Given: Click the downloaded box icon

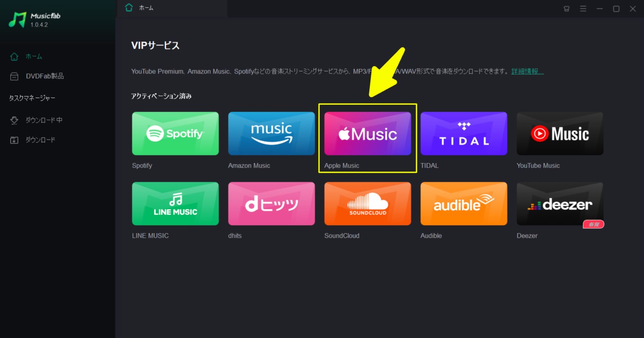Looking at the screenshot, I should click(x=14, y=140).
